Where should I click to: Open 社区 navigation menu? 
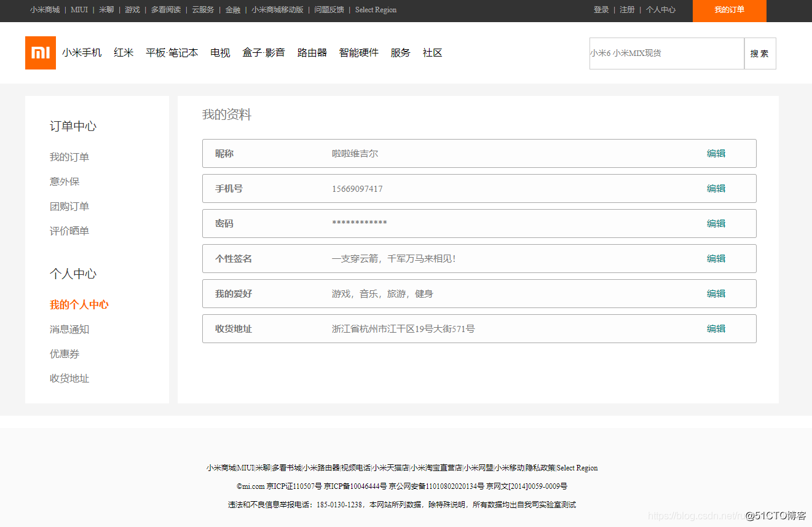[x=433, y=53]
